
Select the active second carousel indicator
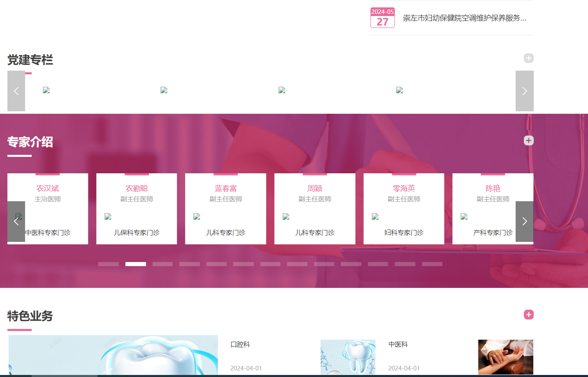click(x=136, y=264)
